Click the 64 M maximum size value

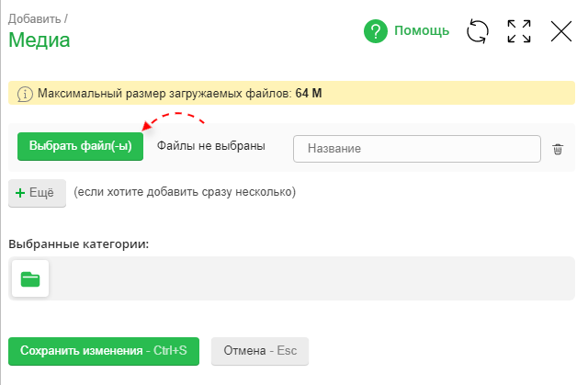309,94
